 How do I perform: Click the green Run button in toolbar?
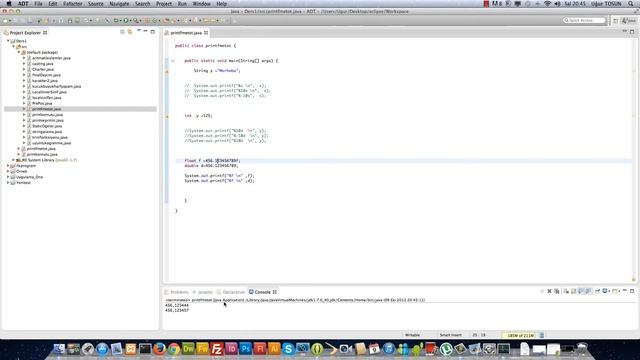tap(126, 20)
